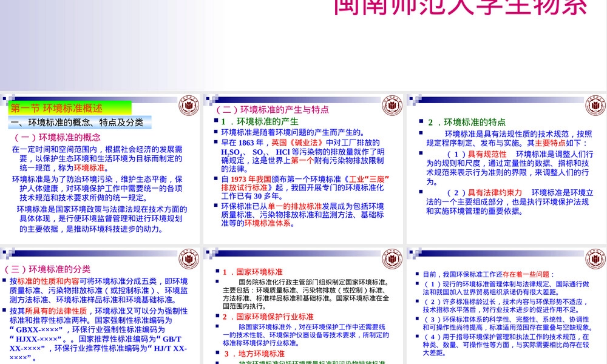This screenshot has width=607, height=364.
Task: Click university logo on 2.环境标准的特点 slide
Action: [595, 106]
